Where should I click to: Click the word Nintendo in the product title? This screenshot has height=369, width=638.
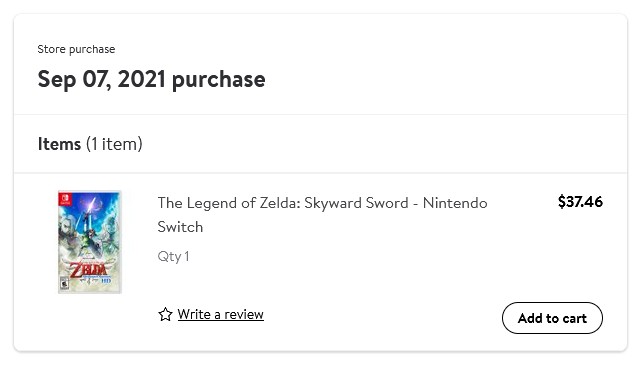pyautogui.click(x=455, y=203)
